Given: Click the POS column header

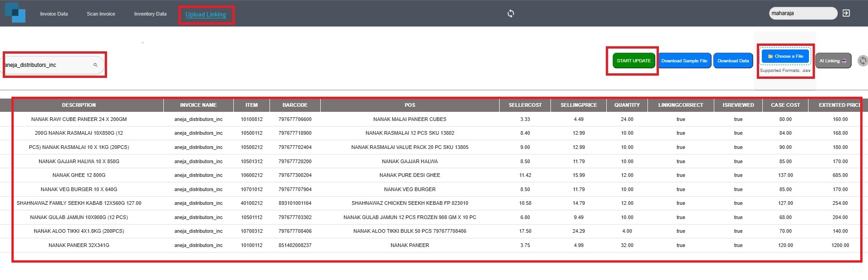Looking at the screenshot, I should point(410,105).
